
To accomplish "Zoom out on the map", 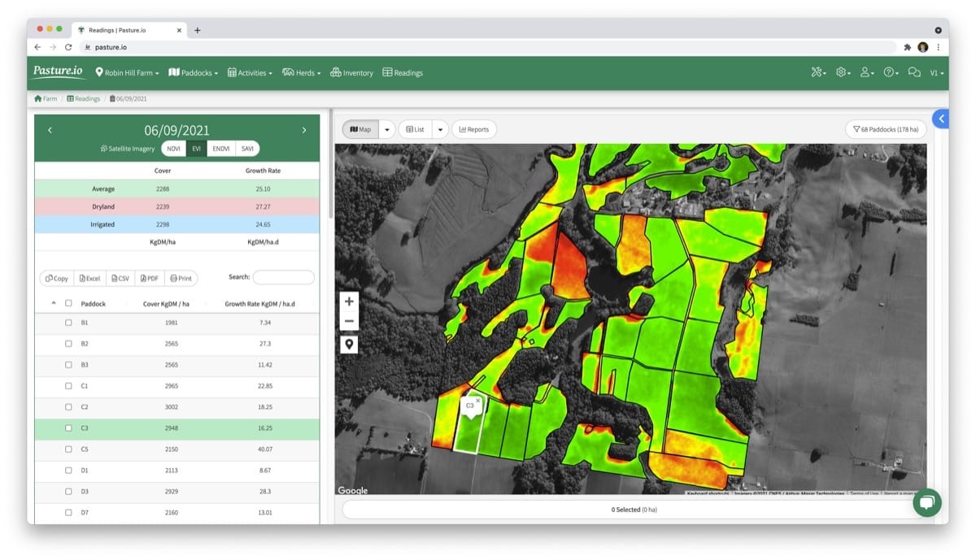I will click(349, 320).
